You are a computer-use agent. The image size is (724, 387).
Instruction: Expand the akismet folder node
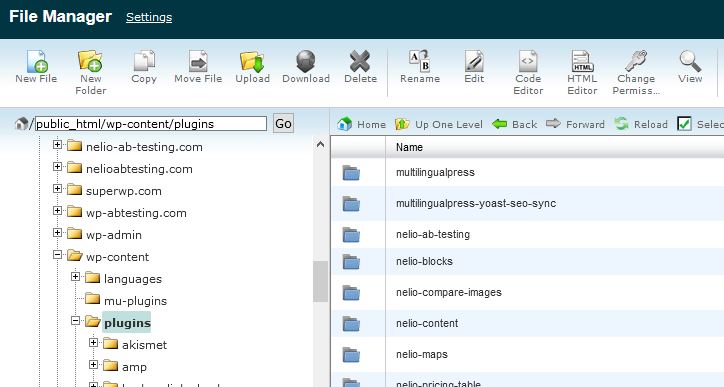pos(93,343)
